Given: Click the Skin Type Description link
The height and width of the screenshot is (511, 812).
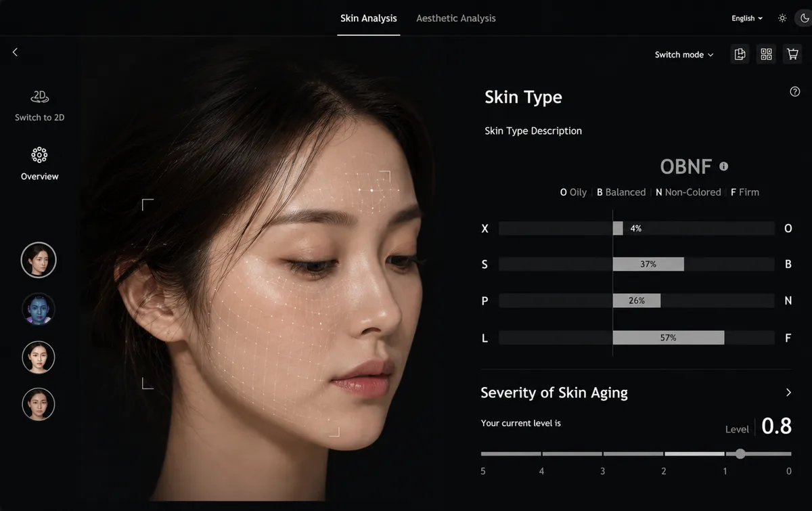Looking at the screenshot, I should coord(533,131).
